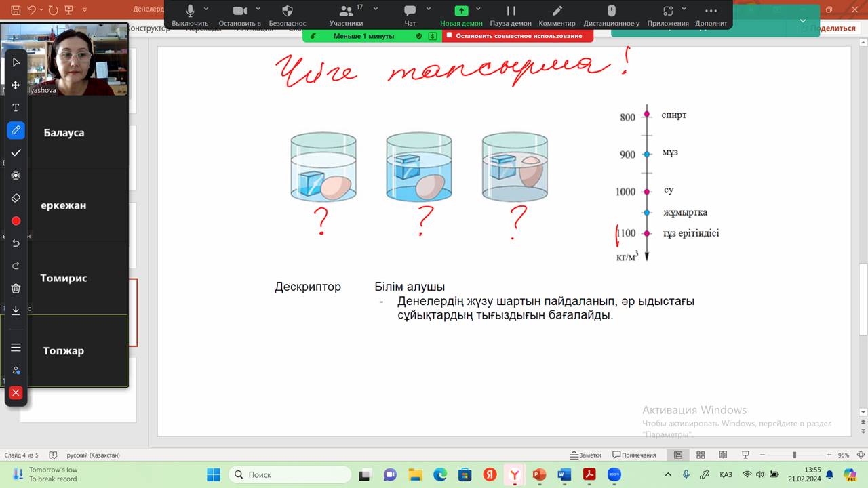Stop video in Zoom toolbar

point(239,14)
